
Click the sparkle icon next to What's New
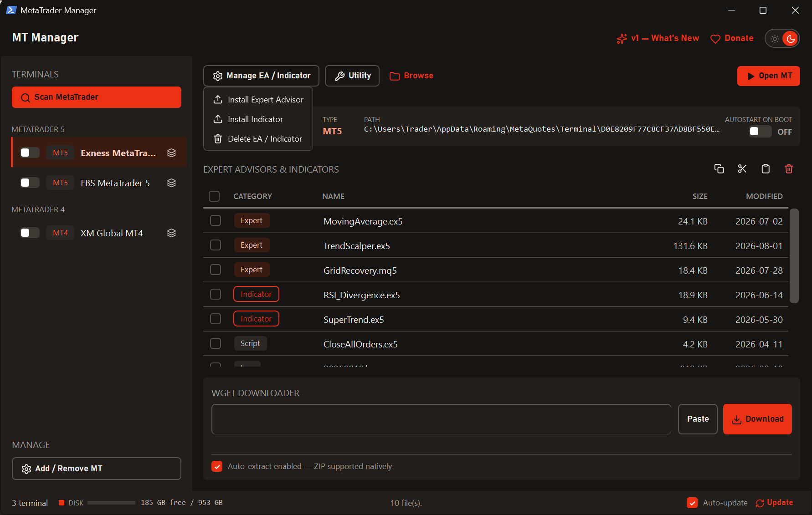click(622, 38)
